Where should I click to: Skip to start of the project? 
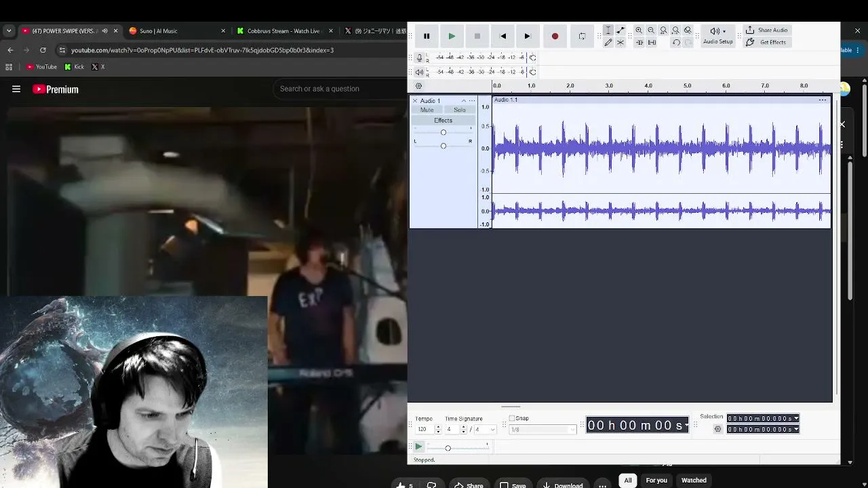[x=502, y=36]
